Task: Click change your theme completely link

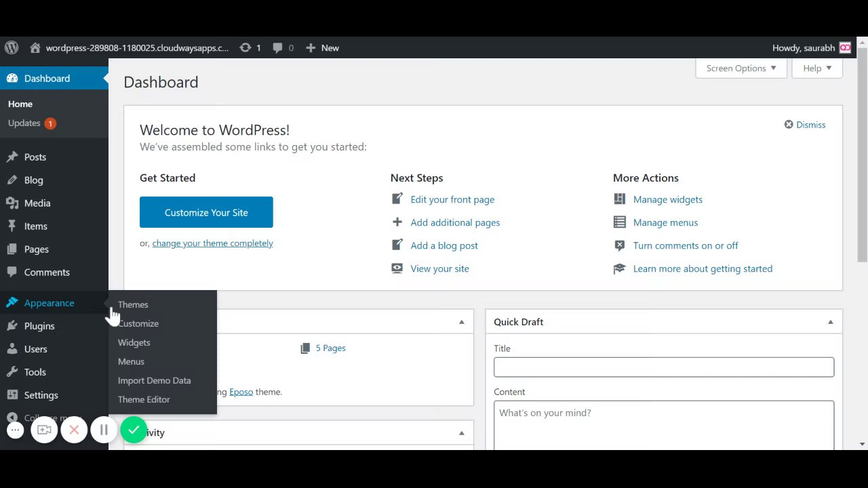Action: point(213,243)
